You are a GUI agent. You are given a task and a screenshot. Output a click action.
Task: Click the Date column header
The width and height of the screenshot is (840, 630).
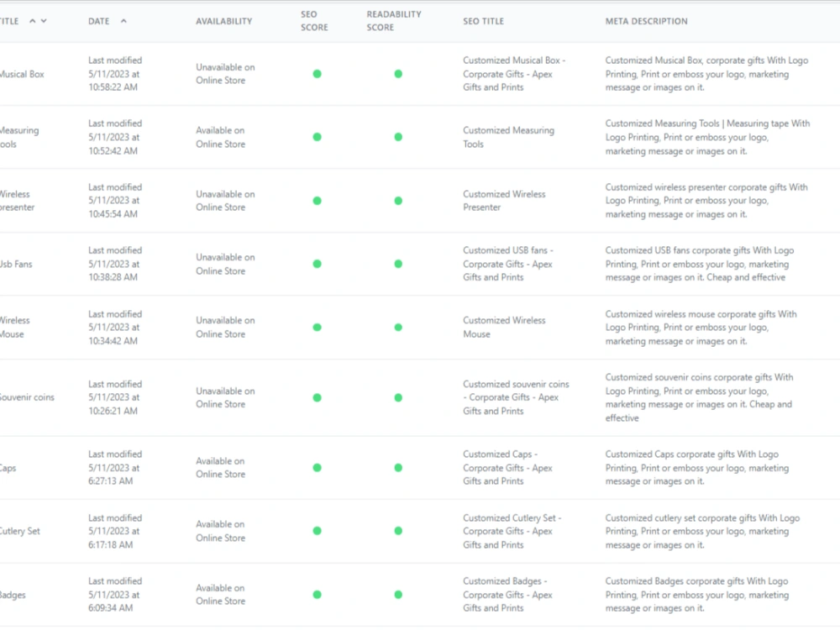click(98, 21)
